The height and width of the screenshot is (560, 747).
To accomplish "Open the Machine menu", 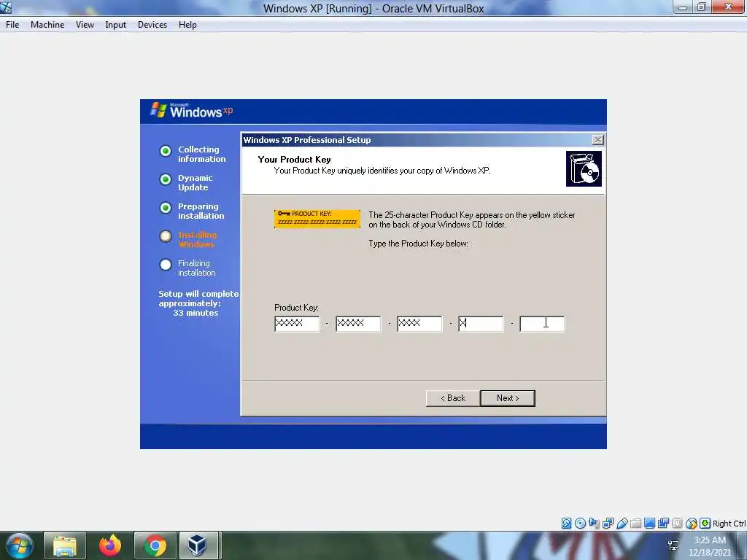I will click(x=47, y=25).
